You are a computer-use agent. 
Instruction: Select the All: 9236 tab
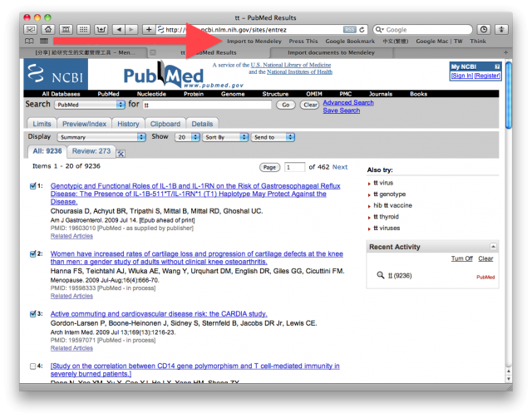pos(47,151)
